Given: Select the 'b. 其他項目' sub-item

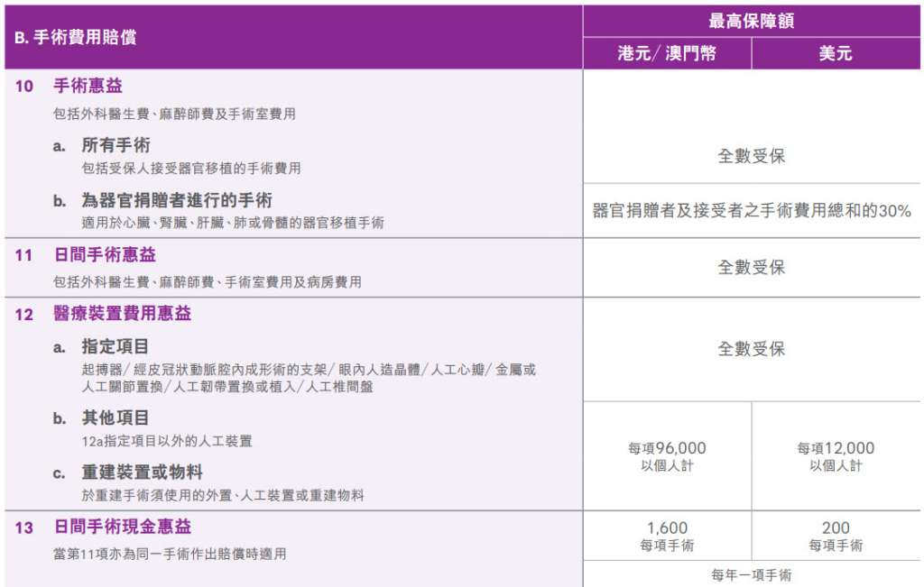Looking at the screenshot, I should pyautogui.click(x=116, y=418).
